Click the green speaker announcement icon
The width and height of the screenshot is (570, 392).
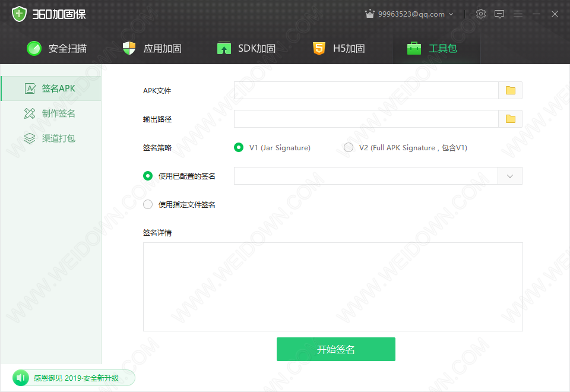(21, 378)
